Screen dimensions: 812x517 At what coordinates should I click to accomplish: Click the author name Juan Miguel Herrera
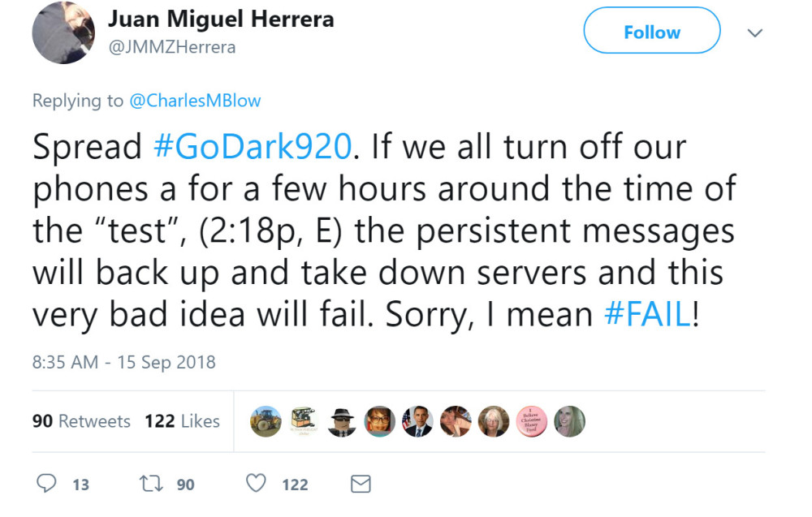[x=221, y=19]
